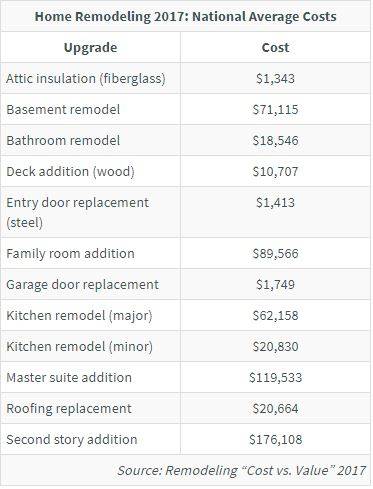
Task: Select the Family room addition row
Action: pyautogui.click(x=186, y=254)
